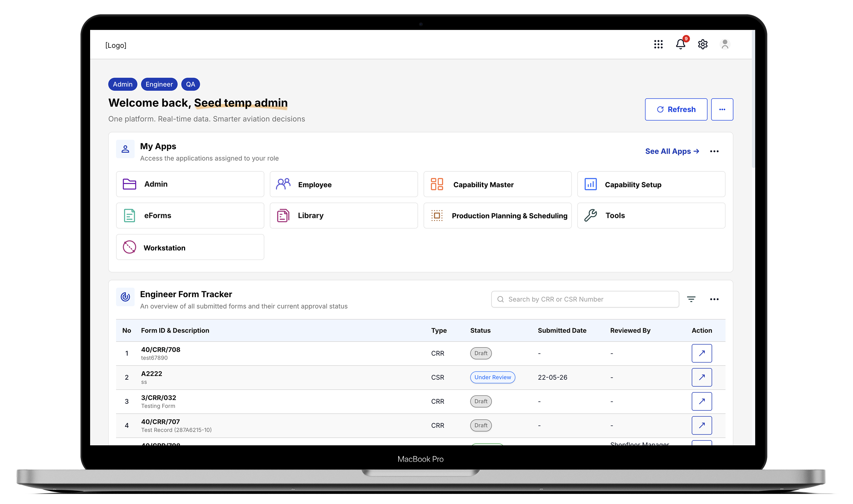
Task: Launch the Workstation app card
Action: (x=190, y=247)
